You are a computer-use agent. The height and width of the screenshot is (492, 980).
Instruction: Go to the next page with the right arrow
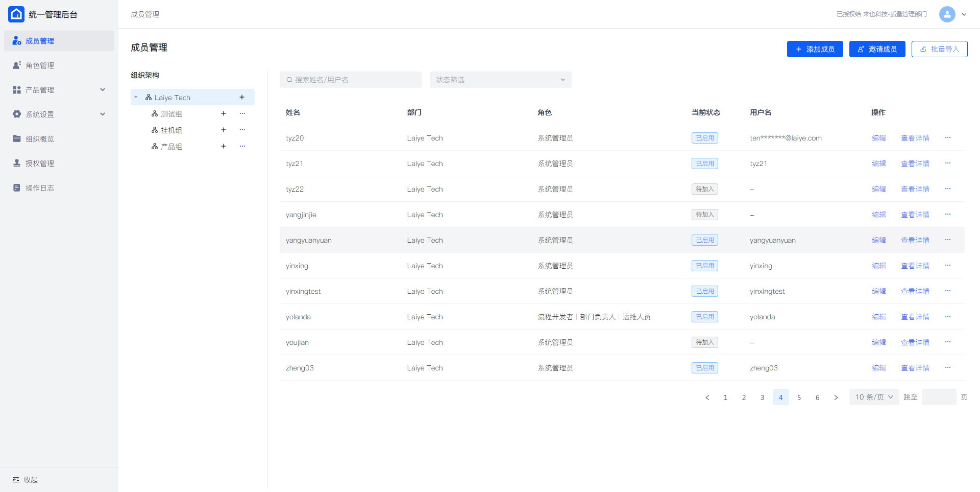pyautogui.click(x=836, y=397)
